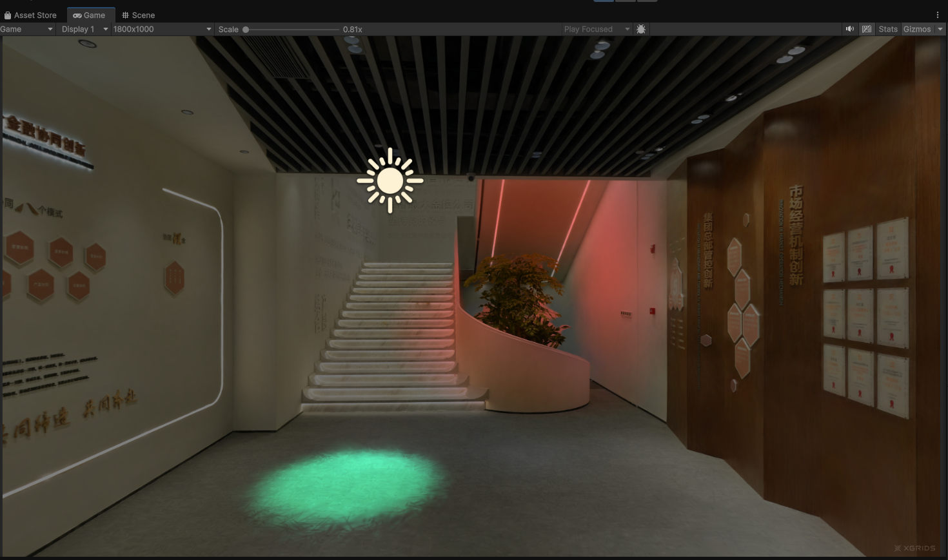Click the sun light gizmo icon
The image size is (948, 560).
click(x=390, y=181)
